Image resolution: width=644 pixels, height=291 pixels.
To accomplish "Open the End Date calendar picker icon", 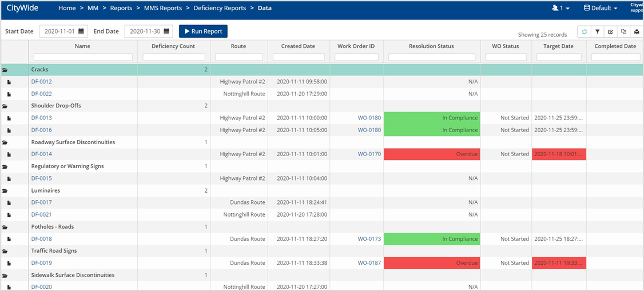I will pos(166,31).
